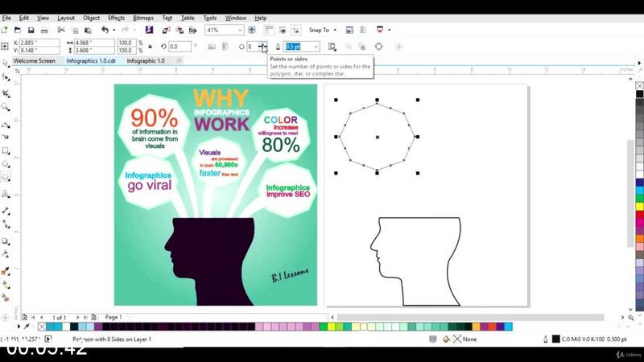644x362 pixels.
Task: Click the Copy icon
Action: point(75,31)
